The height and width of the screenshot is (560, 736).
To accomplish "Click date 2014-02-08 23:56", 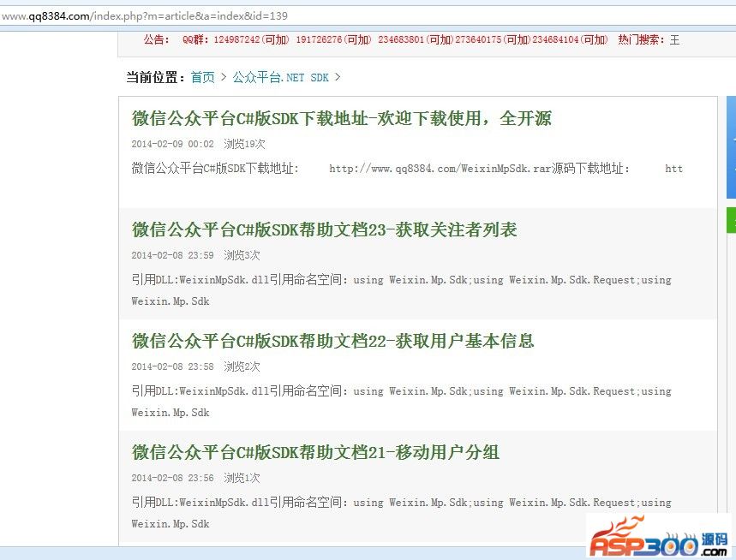I will (173, 478).
